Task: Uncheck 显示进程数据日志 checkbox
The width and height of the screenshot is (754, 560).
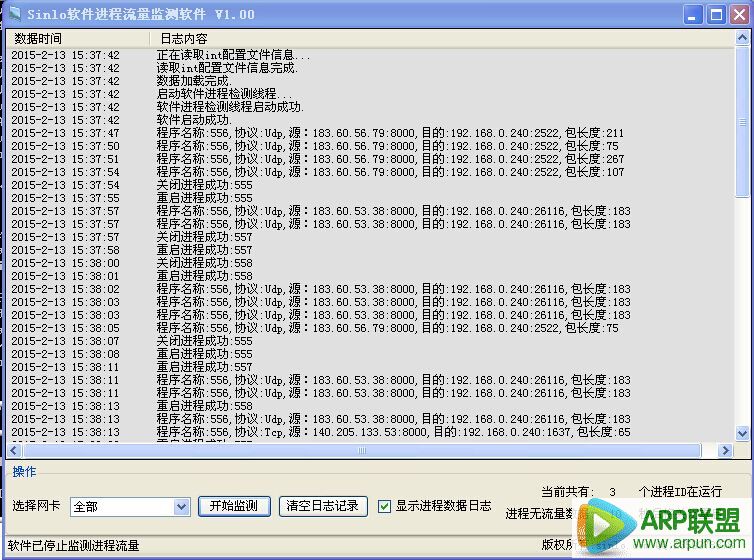Action: point(385,506)
